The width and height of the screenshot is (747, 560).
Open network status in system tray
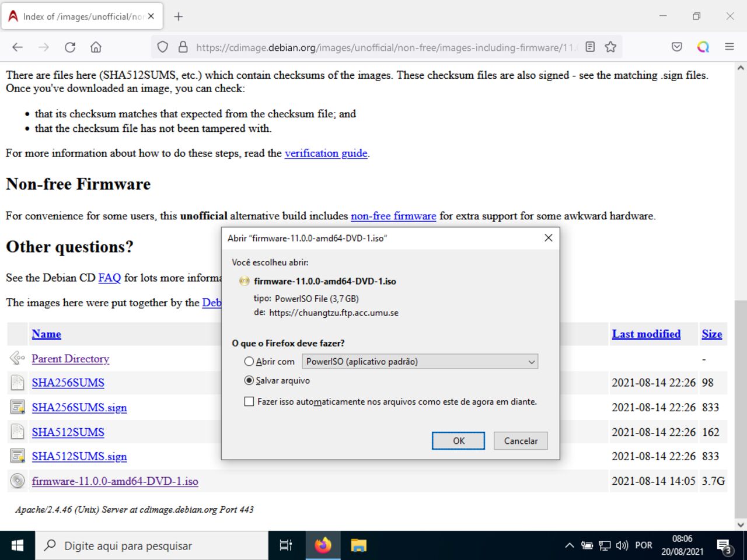click(x=605, y=545)
